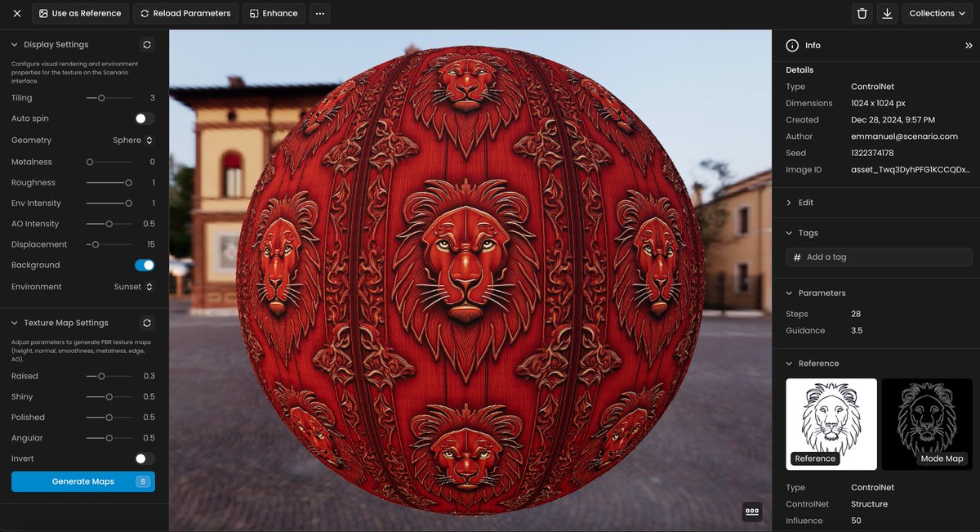Screen dimensions: 980x532
Task: Adjust the Polished slider
Action: tap(109, 417)
